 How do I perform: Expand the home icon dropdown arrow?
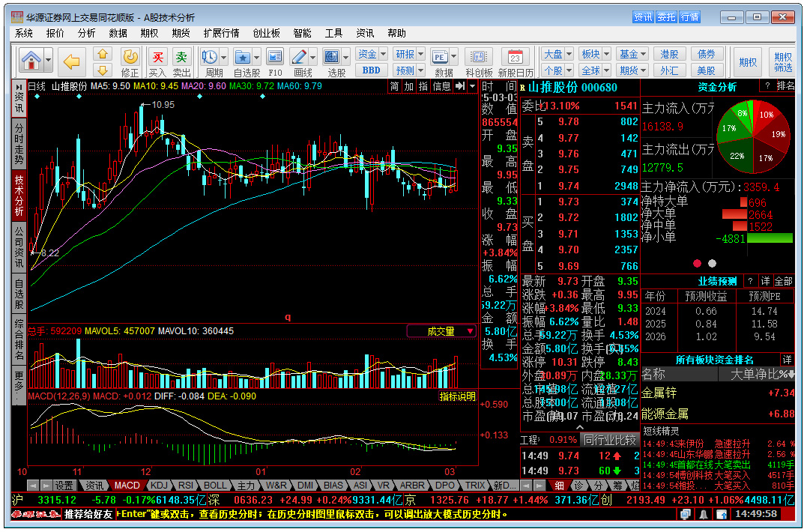49,61
